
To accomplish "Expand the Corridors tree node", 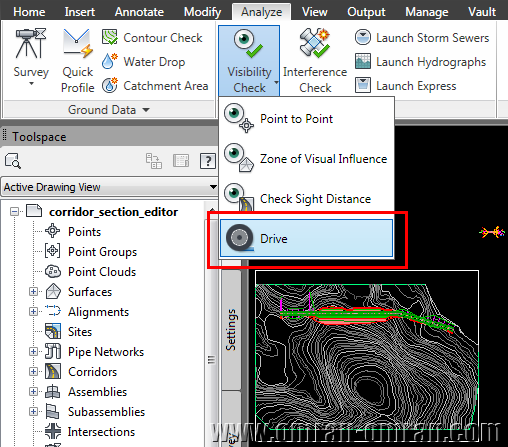I will [33, 372].
